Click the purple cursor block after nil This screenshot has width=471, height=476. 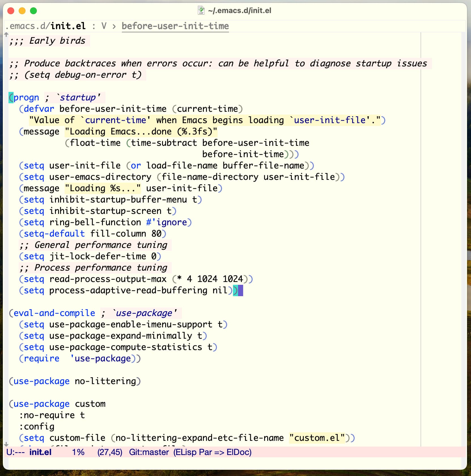tap(241, 290)
